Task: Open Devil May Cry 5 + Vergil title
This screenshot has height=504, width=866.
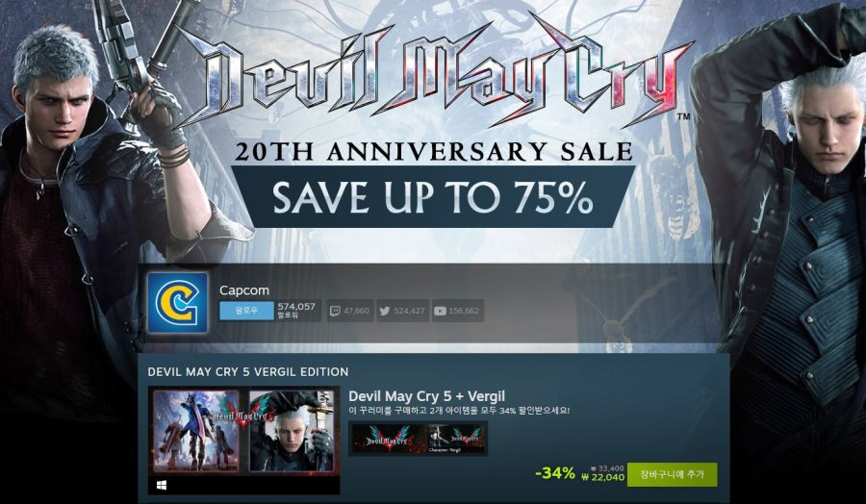Action: [x=427, y=396]
